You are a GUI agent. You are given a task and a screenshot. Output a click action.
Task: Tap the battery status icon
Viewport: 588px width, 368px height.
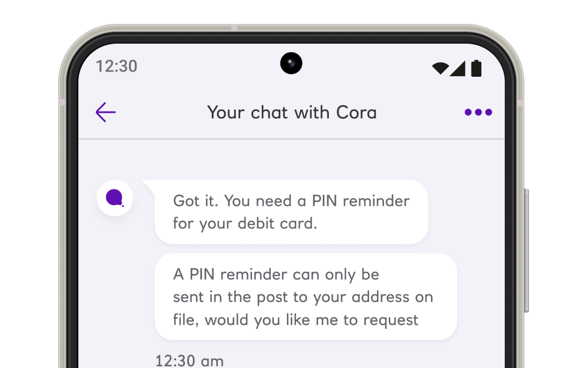pos(476,68)
